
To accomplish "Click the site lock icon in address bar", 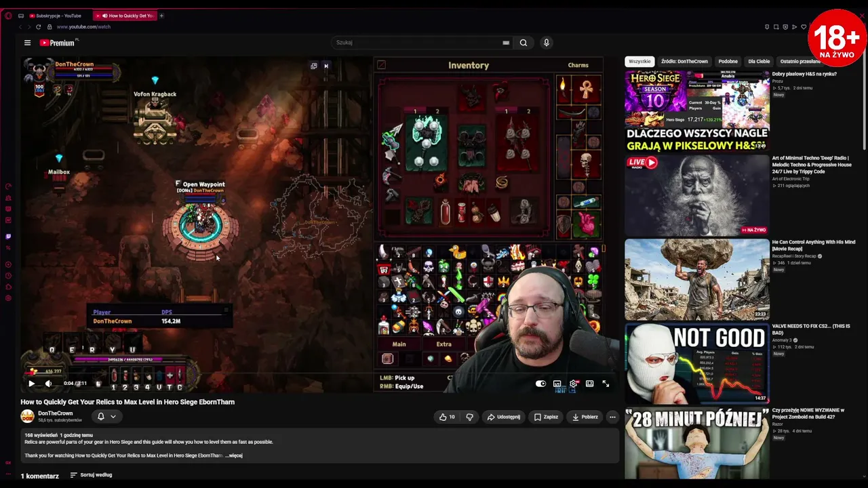I will [x=49, y=27].
